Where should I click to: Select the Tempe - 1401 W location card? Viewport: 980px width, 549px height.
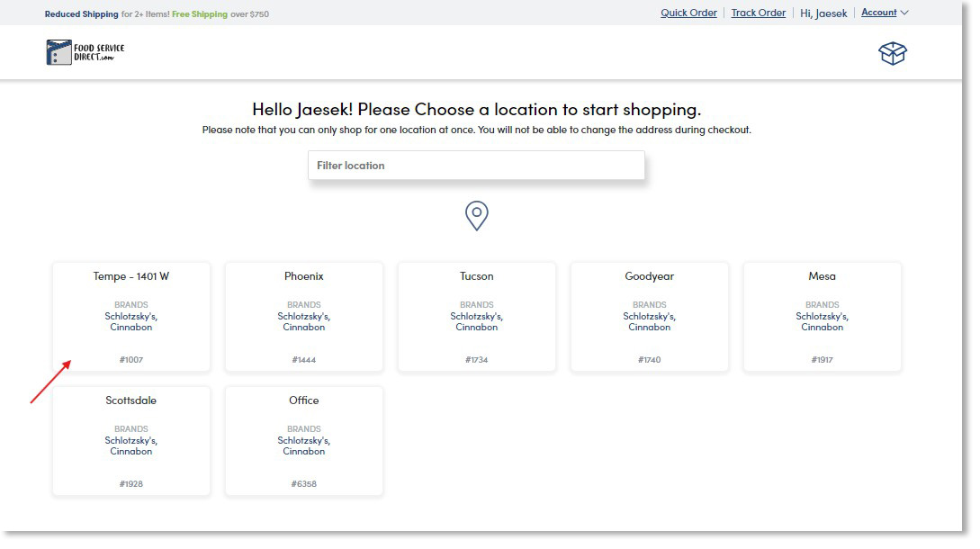131,317
